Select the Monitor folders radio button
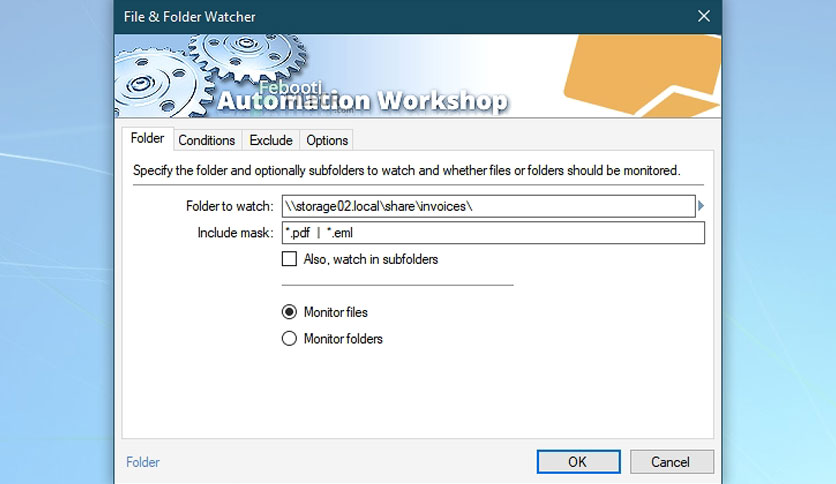The width and height of the screenshot is (836, 484). point(289,338)
